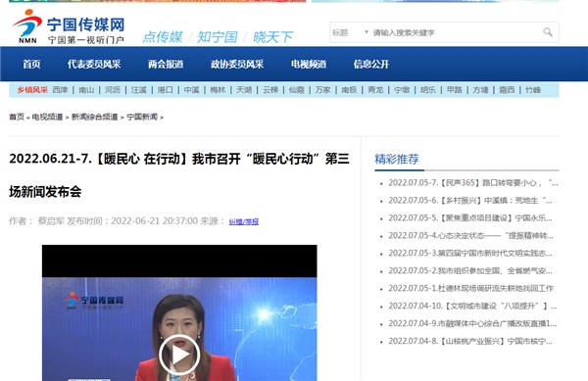Select the 万家 township link
The image size is (588, 381).
pyautogui.click(x=322, y=90)
